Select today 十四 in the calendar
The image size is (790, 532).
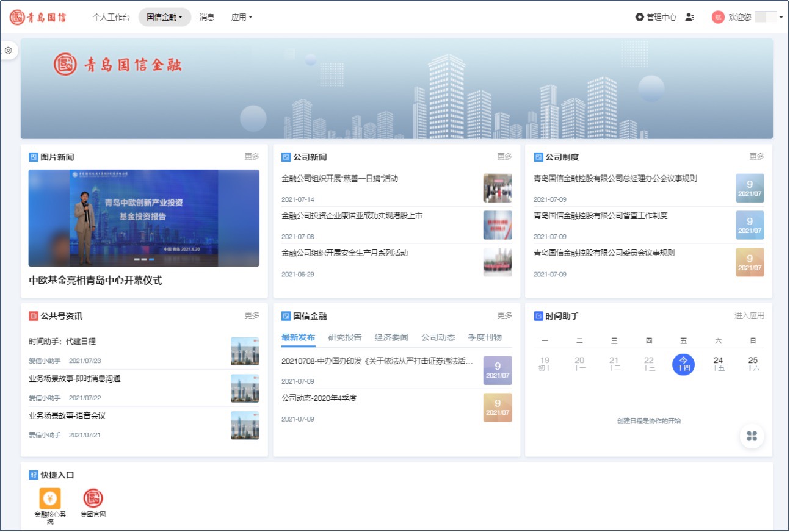click(683, 364)
